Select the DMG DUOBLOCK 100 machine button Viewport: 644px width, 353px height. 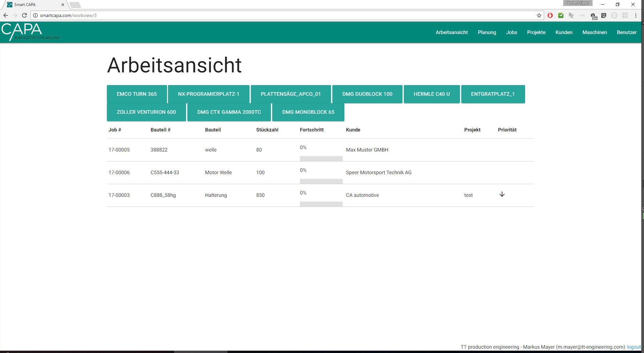[367, 94]
